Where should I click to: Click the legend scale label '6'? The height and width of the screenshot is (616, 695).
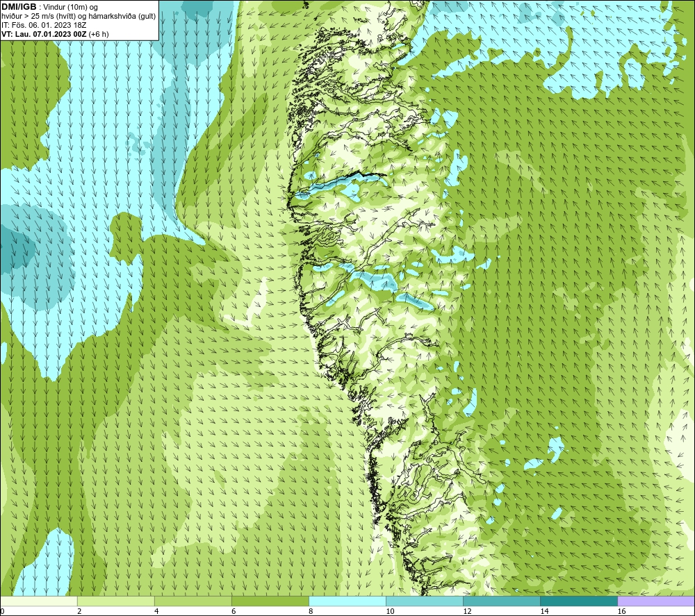pos(234,611)
